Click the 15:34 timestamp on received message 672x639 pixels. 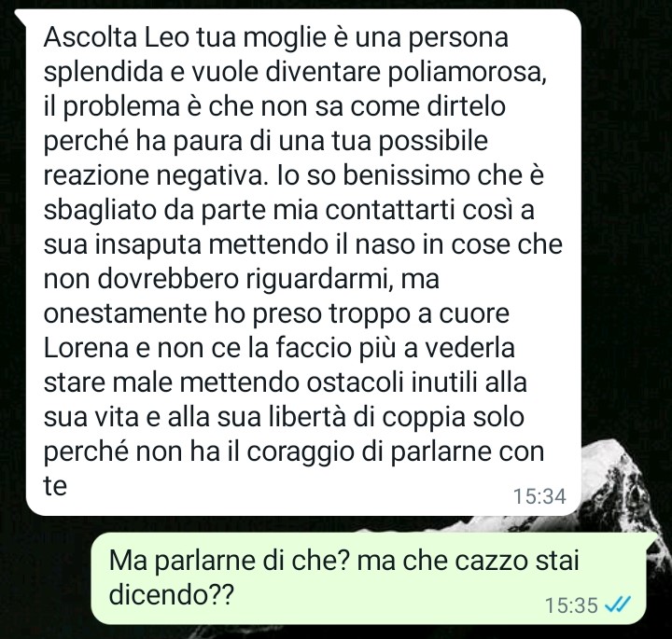point(539,496)
